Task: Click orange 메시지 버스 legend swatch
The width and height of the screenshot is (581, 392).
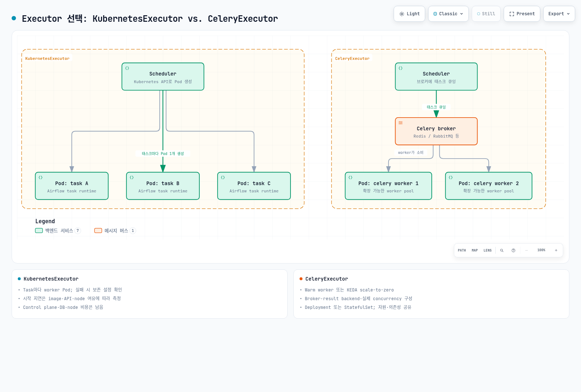Action: pyautogui.click(x=98, y=230)
